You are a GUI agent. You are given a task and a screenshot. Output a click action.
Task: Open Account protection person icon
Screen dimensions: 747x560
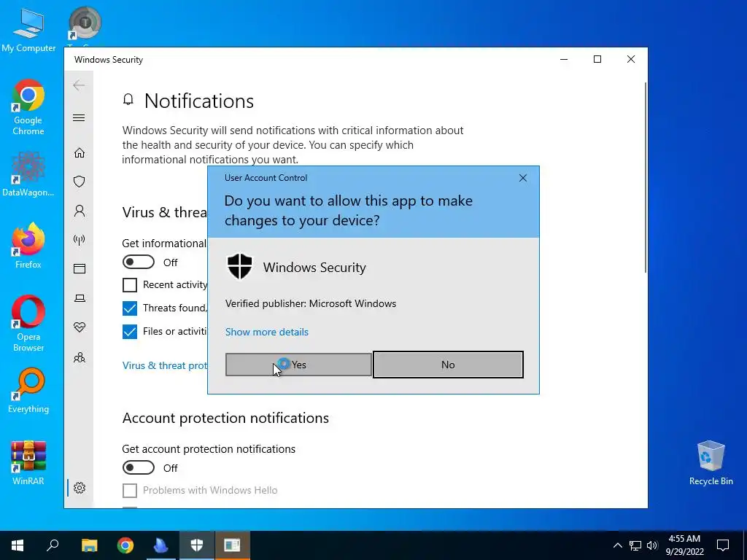point(80,211)
